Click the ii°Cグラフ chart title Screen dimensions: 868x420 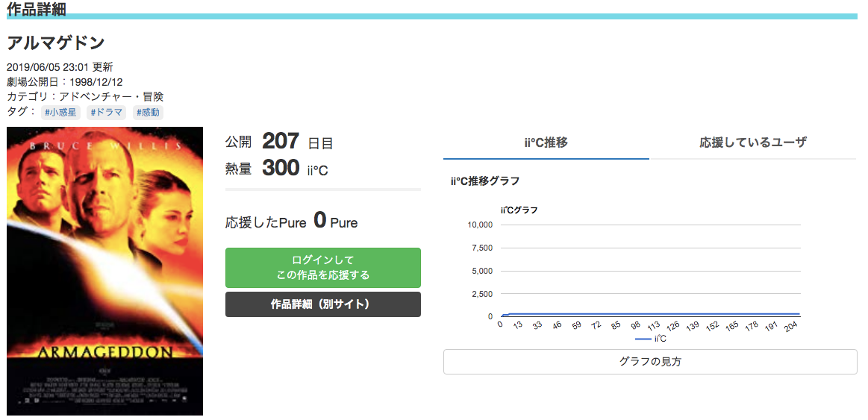(x=519, y=210)
